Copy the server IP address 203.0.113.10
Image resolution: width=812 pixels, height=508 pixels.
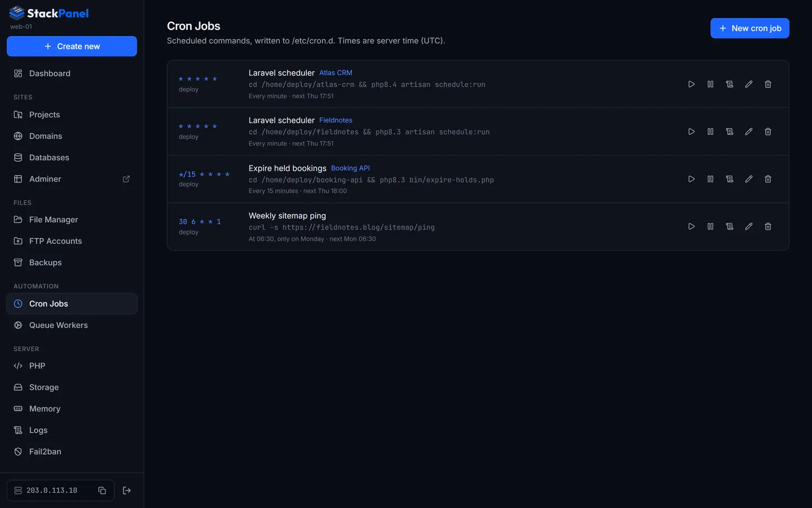pos(102,491)
